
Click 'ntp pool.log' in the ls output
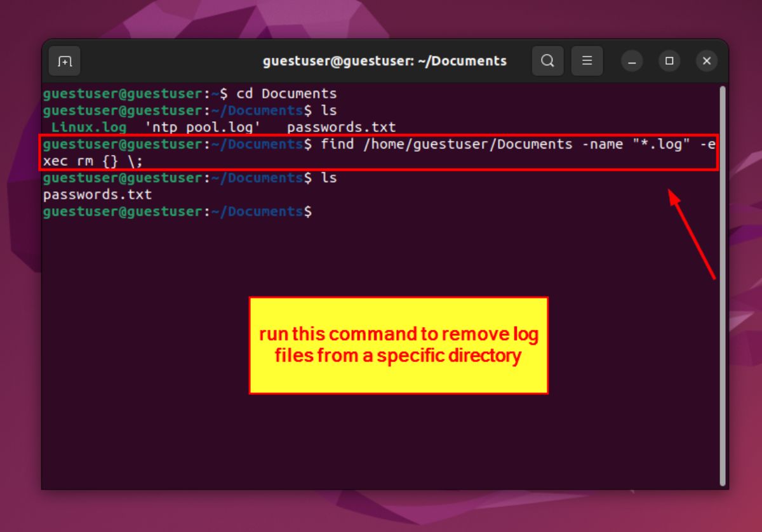[203, 128]
